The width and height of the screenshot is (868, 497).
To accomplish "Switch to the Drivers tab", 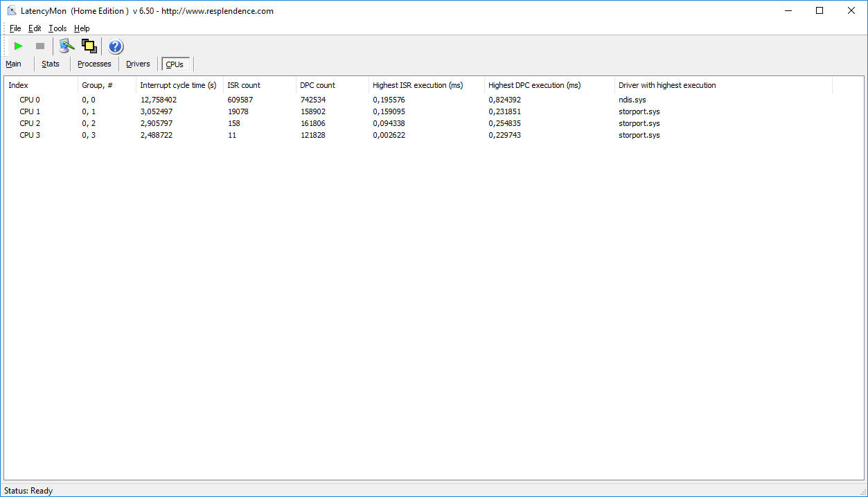I will [x=138, y=64].
